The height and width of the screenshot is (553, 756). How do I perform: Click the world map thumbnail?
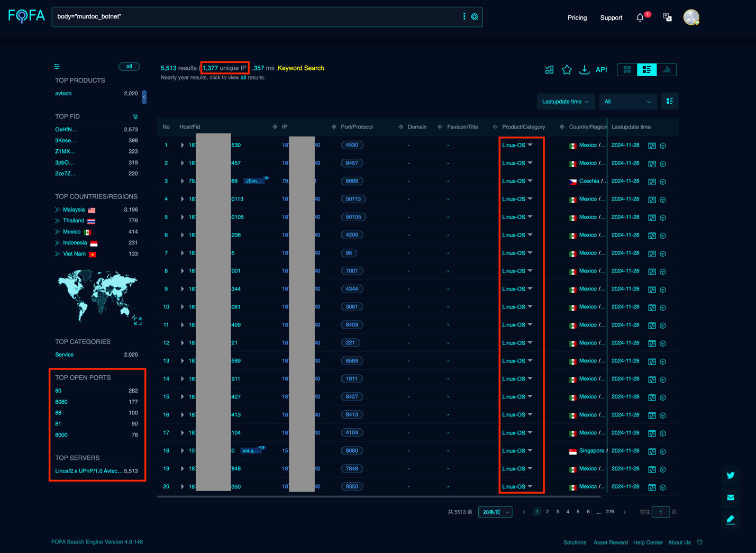97,295
